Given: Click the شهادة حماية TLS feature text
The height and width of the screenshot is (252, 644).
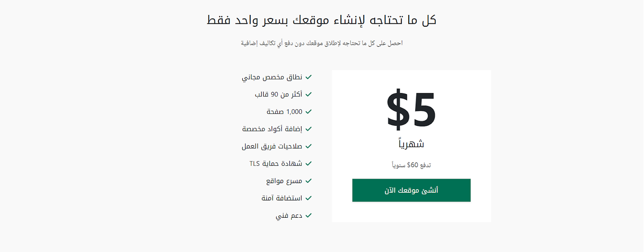Looking at the screenshot, I should [x=276, y=164].
